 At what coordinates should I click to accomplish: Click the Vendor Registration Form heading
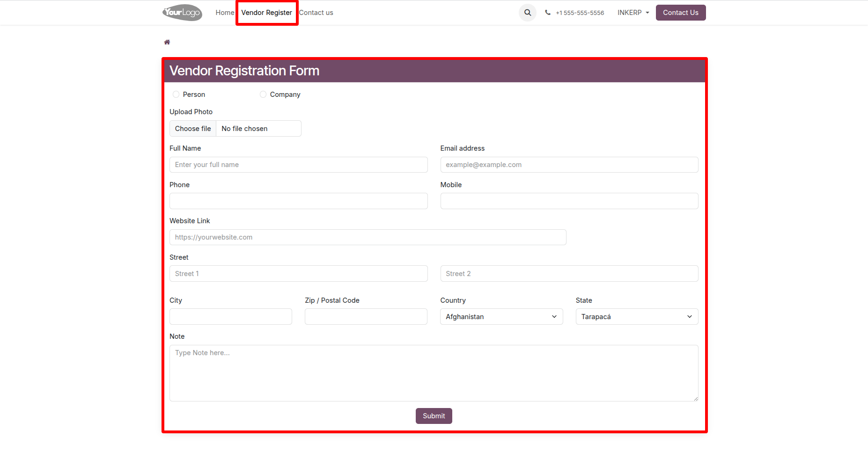coord(244,71)
